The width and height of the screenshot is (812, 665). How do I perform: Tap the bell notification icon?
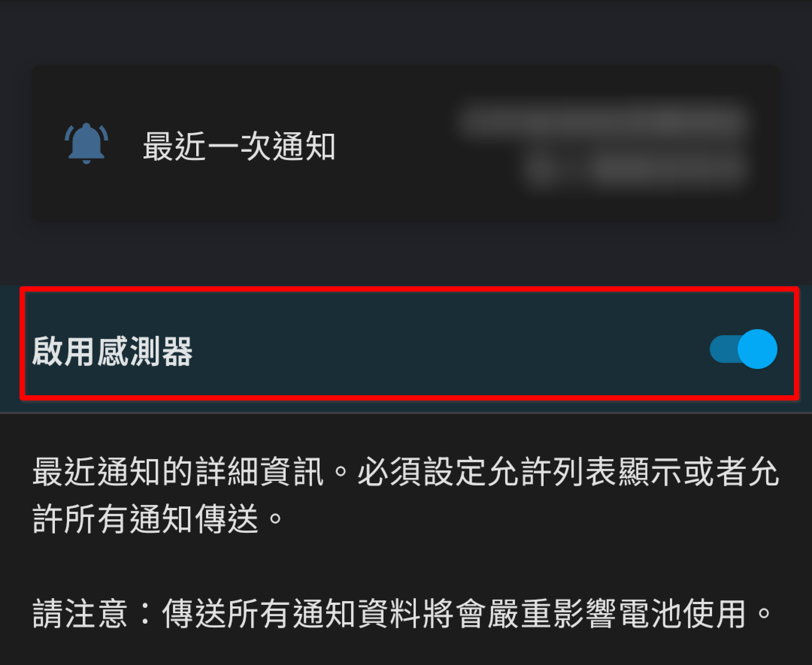click(86, 143)
